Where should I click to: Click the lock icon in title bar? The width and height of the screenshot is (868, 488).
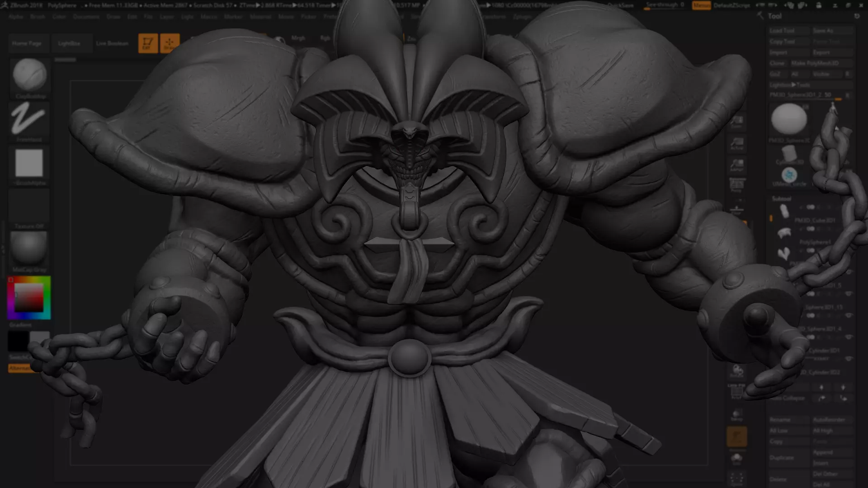point(819,5)
